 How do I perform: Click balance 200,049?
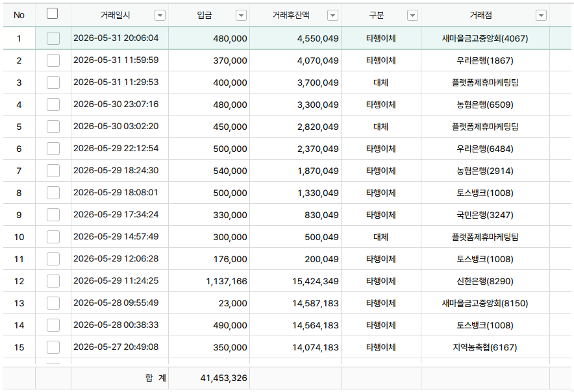point(321,259)
